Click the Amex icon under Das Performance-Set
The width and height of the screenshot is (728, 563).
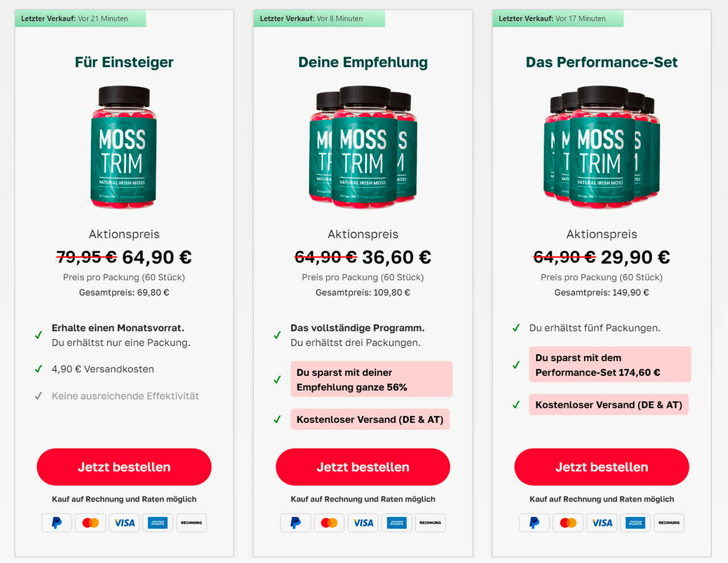tap(636, 523)
